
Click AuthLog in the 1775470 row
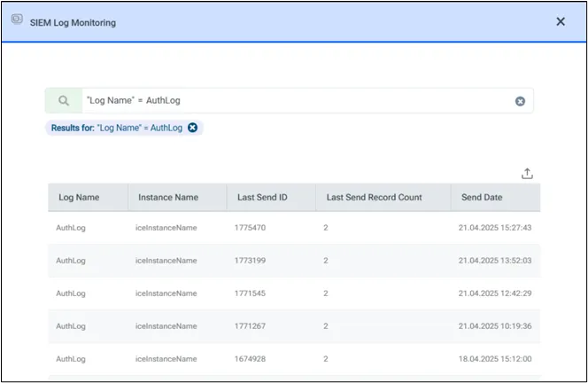pyautogui.click(x=71, y=228)
